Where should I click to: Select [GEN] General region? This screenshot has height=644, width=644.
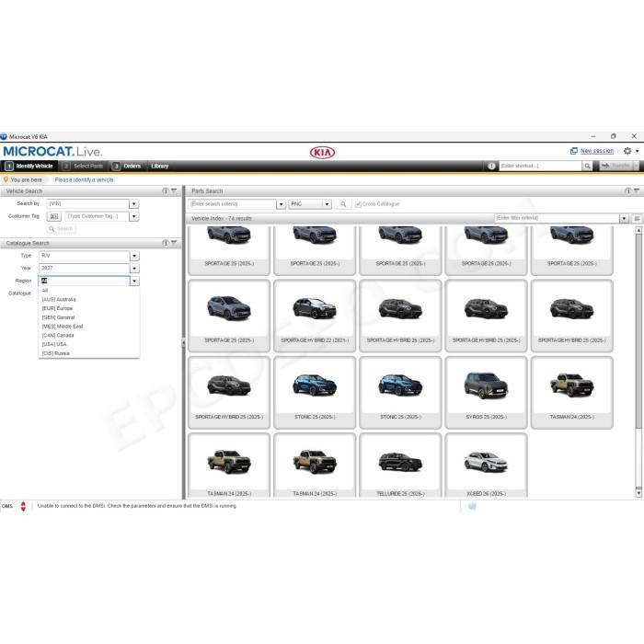(88, 317)
